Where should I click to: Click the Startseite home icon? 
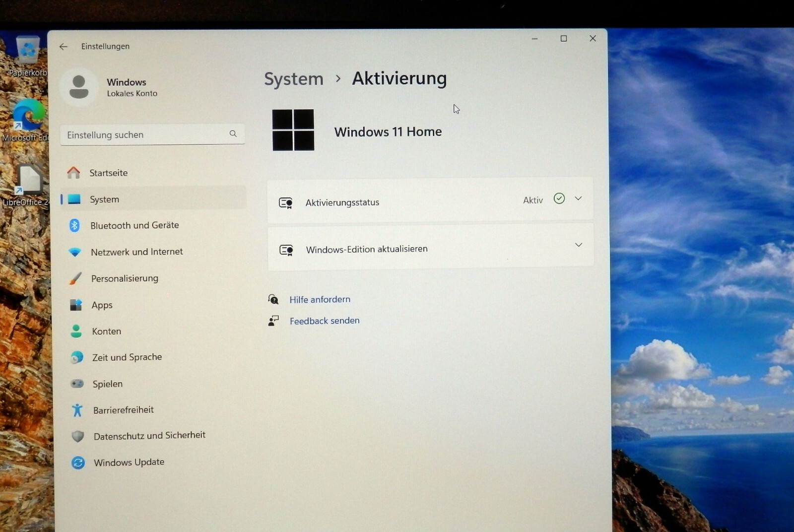pos(73,173)
